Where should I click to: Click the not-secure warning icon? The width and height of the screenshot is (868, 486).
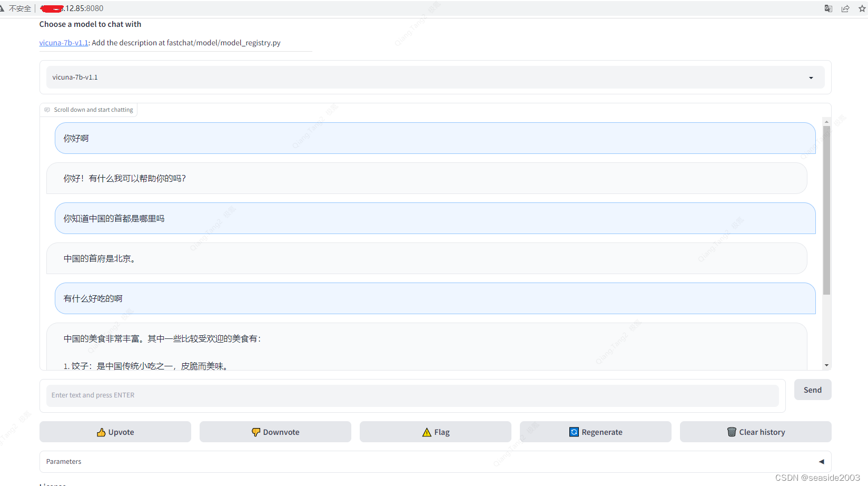click(2, 8)
